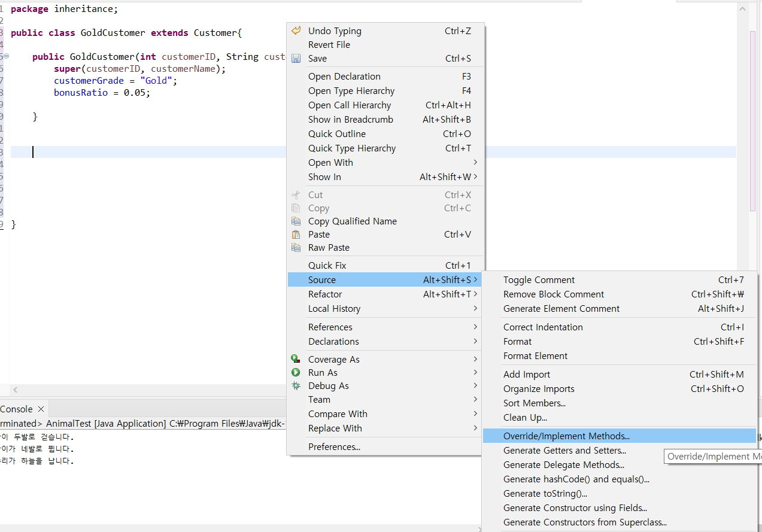Select Quick Type Hierarchy
This screenshot has width=762, height=532.
coord(384,148)
